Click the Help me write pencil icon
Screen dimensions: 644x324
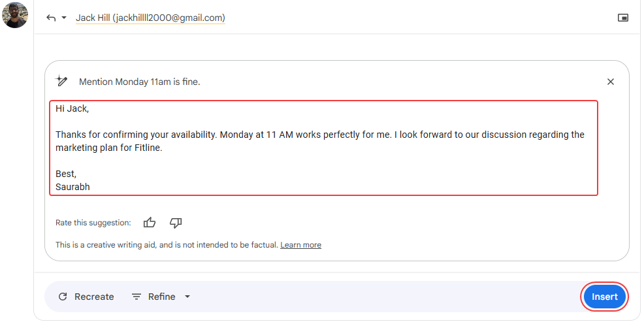point(62,81)
